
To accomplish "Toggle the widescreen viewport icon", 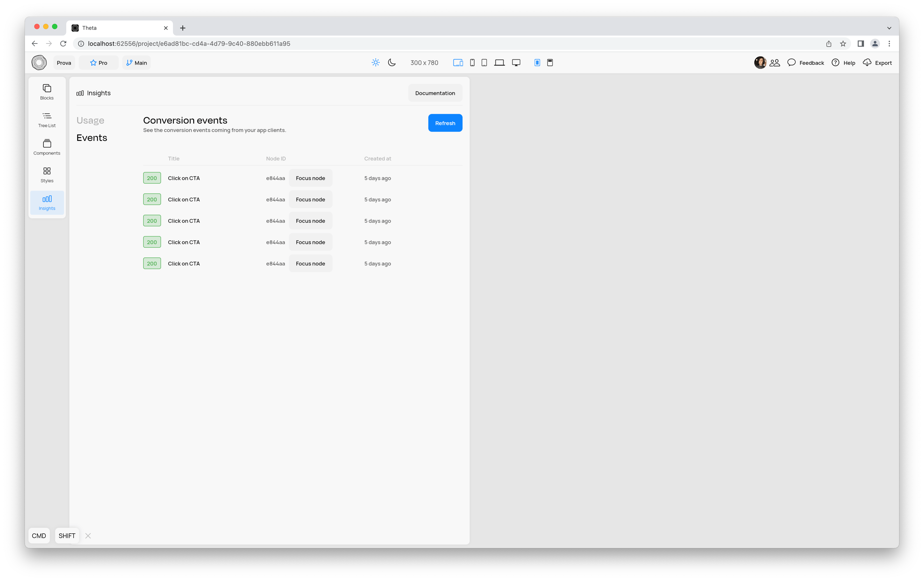I will coord(515,62).
